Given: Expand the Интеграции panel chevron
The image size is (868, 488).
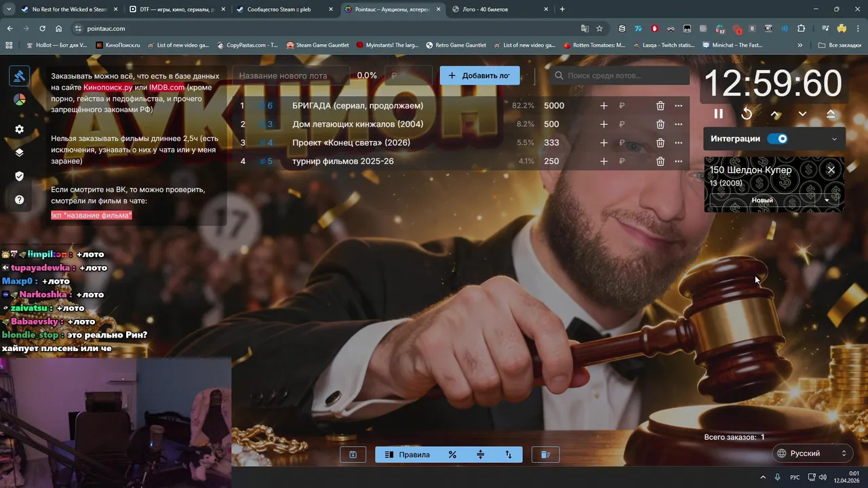Looking at the screenshot, I should (x=834, y=139).
